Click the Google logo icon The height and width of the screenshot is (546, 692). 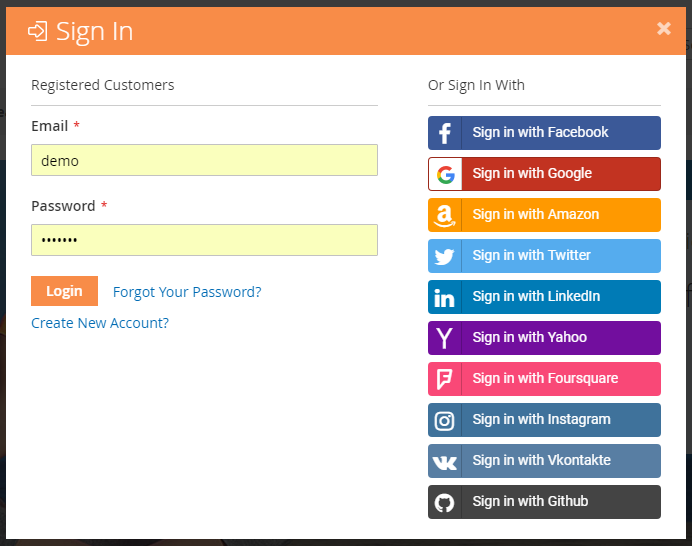point(445,174)
